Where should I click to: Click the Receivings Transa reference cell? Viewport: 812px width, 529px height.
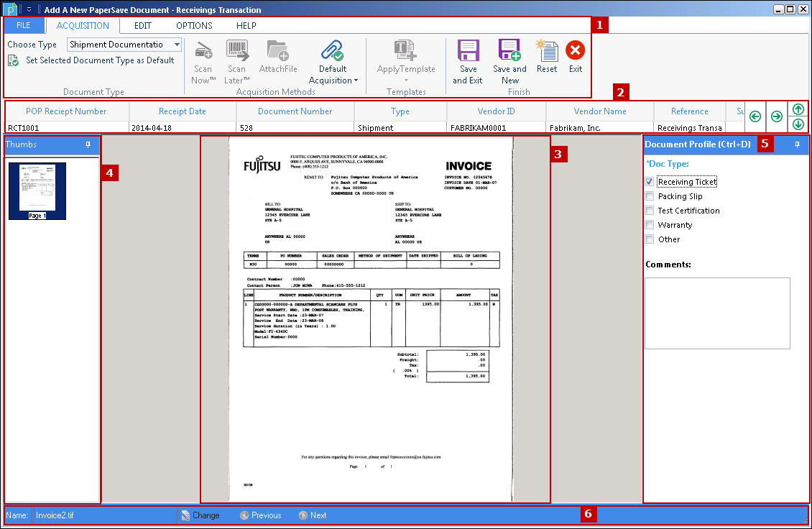coord(689,127)
